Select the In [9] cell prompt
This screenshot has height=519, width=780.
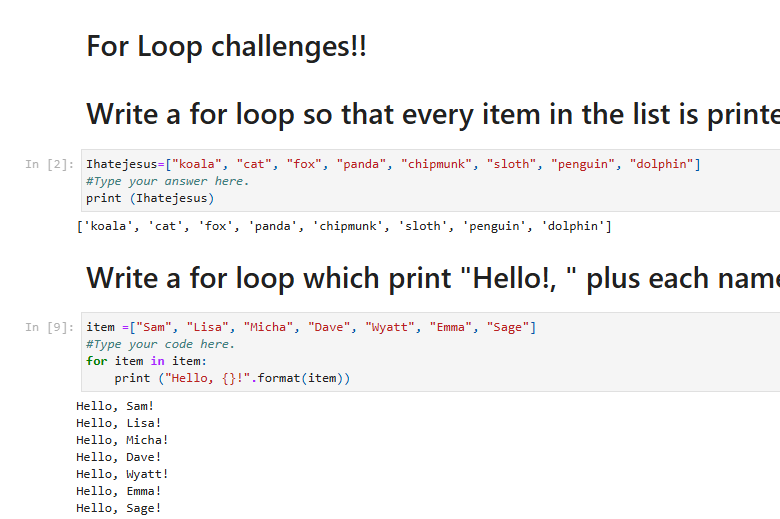click(49, 327)
